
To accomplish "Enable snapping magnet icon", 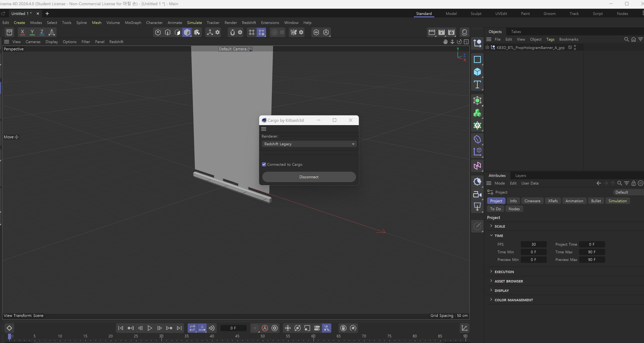I will 232,32.
